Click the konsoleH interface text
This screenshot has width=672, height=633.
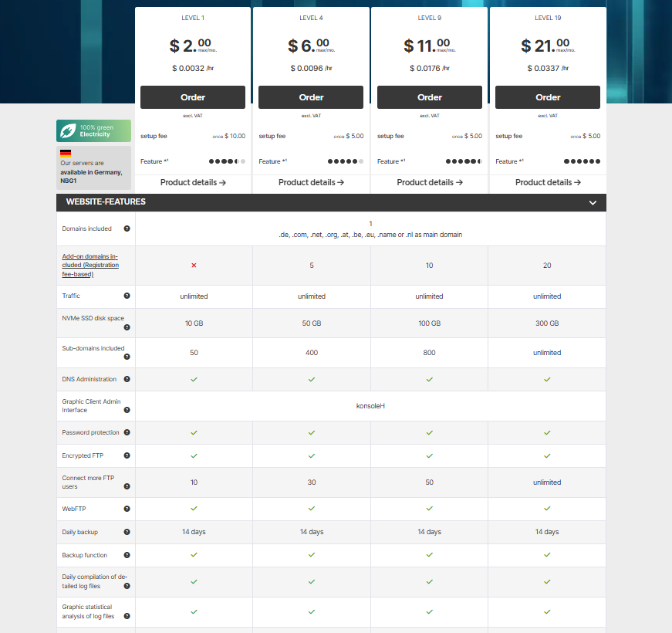tap(370, 406)
